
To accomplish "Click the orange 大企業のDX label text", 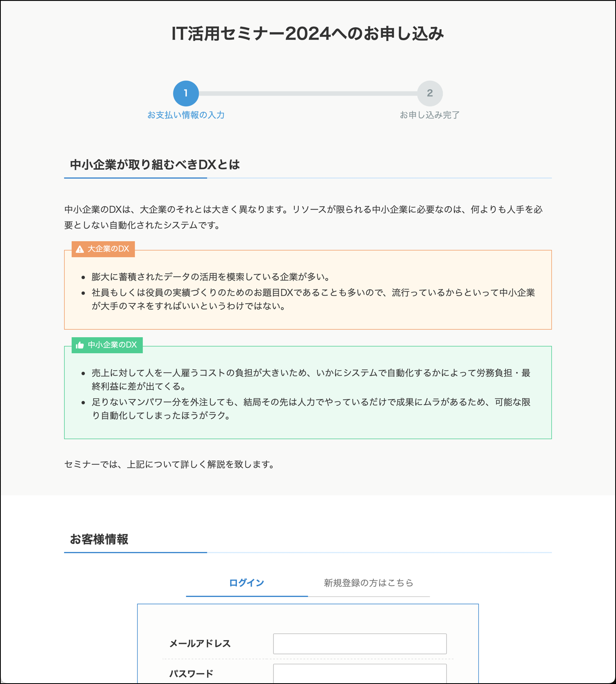I will pyautogui.click(x=108, y=249).
